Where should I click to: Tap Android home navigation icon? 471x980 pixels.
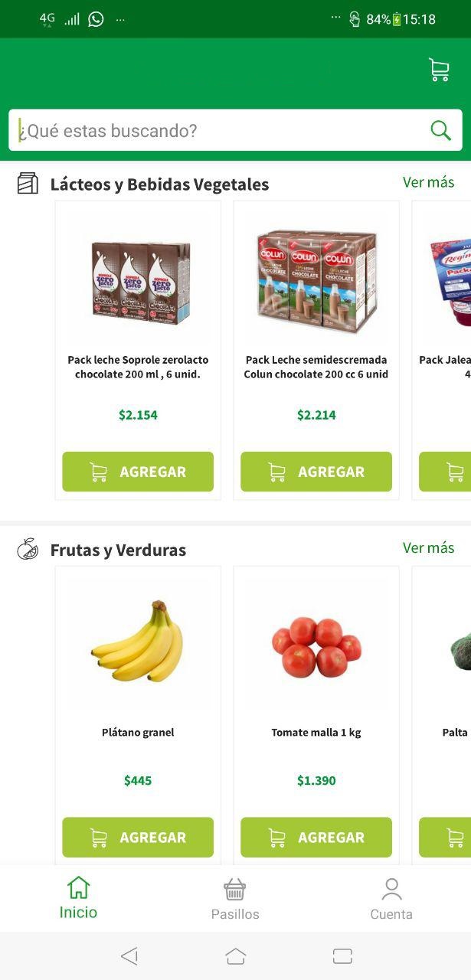pos(235,955)
